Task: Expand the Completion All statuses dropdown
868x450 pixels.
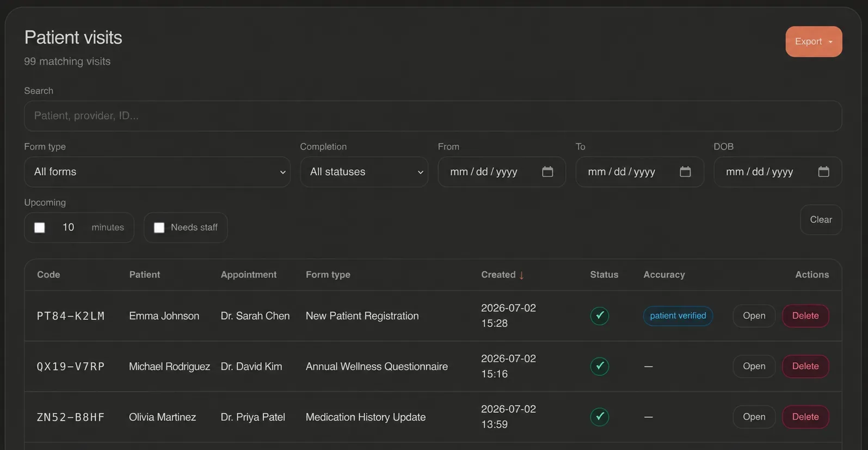Action: coord(364,172)
